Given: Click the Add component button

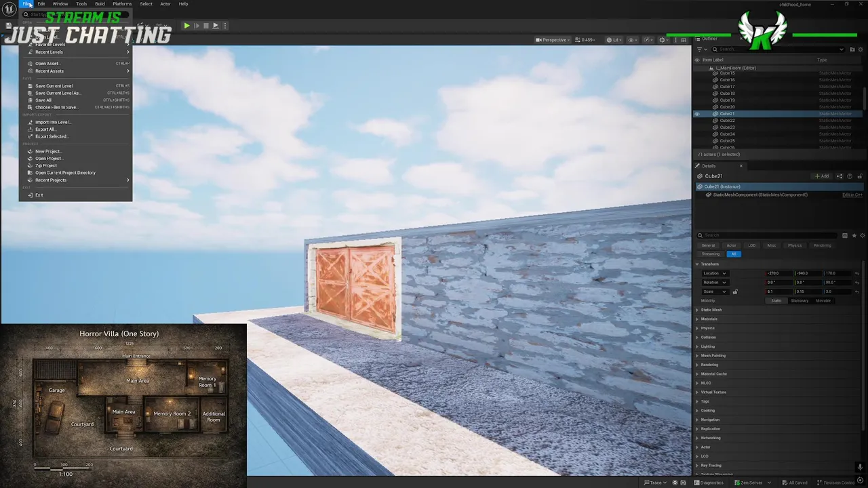Looking at the screenshot, I should click(822, 176).
